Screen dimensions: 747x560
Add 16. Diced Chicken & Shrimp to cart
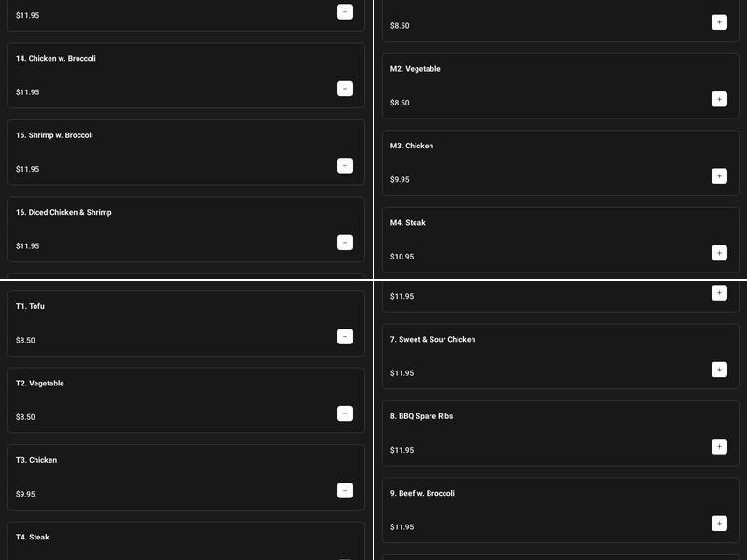(345, 243)
